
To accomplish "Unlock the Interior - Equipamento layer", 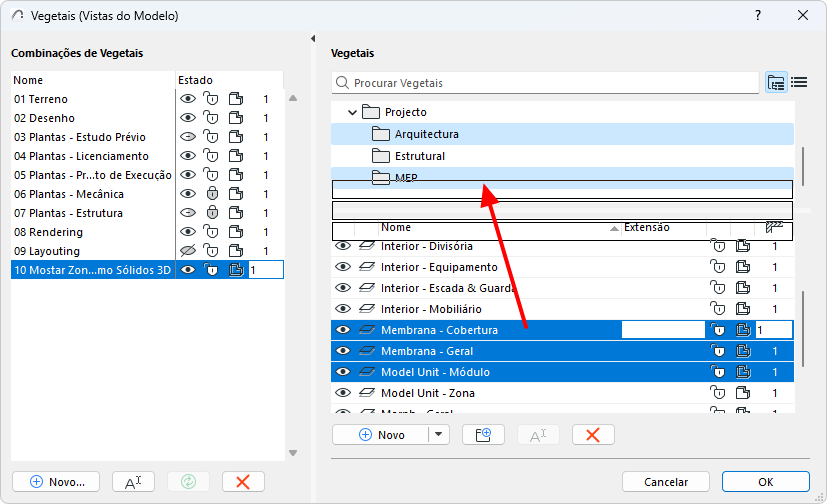I will click(717, 267).
